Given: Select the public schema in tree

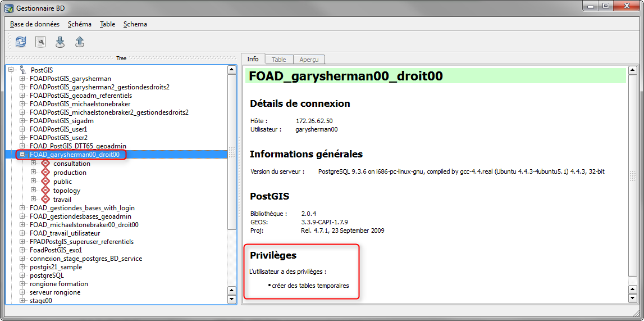Looking at the screenshot, I should [x=62, y=182].
